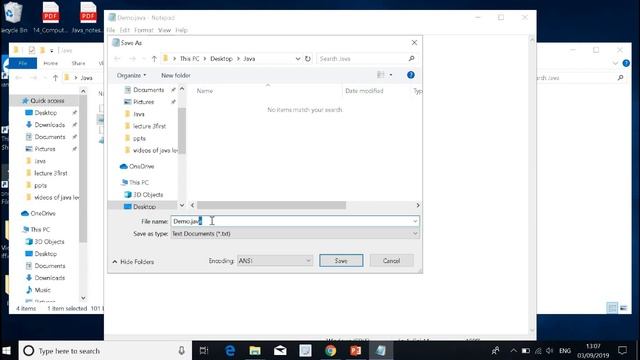Select OneDrive in File Explorer sidebar

(42, 213)
